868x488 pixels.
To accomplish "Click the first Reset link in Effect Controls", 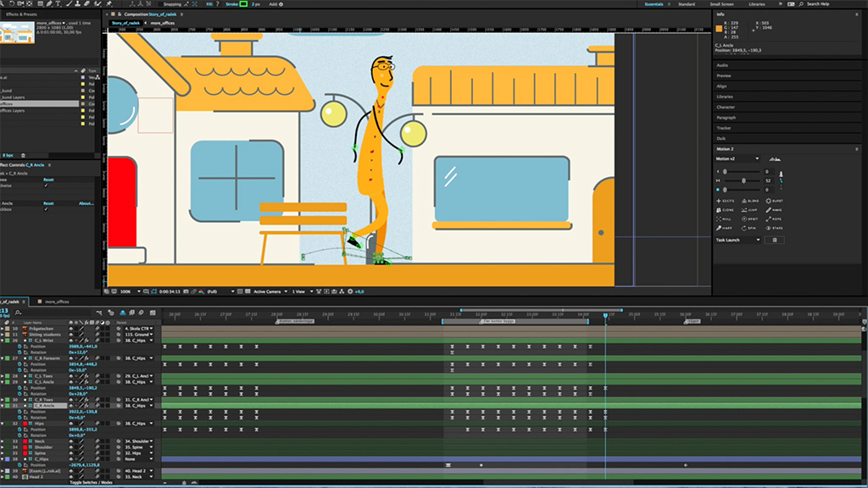I will (48, 180).
